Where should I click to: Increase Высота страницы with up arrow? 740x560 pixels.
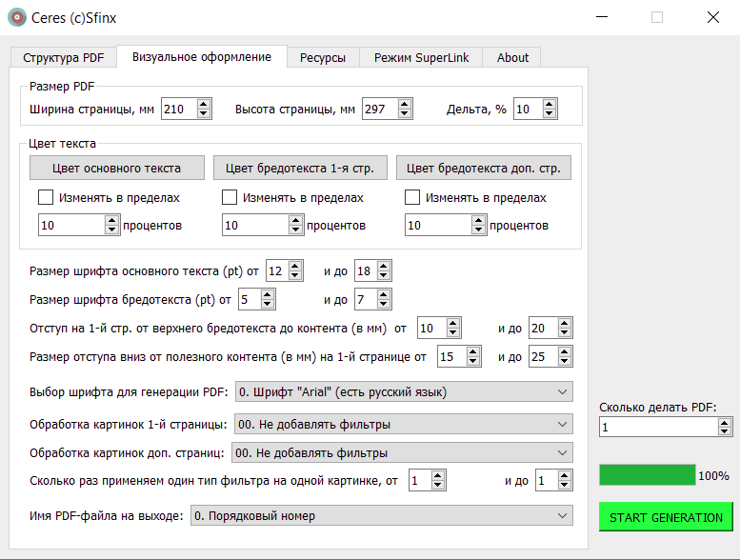(x=405, y=104)
